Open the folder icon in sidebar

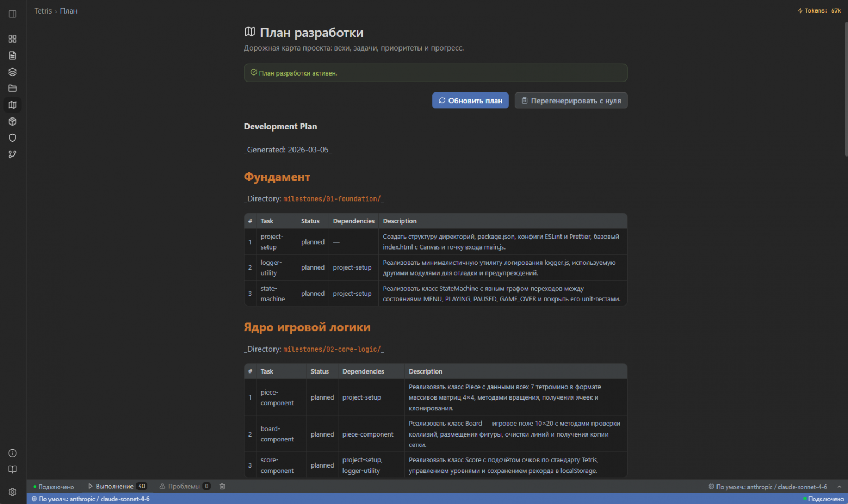13,89
